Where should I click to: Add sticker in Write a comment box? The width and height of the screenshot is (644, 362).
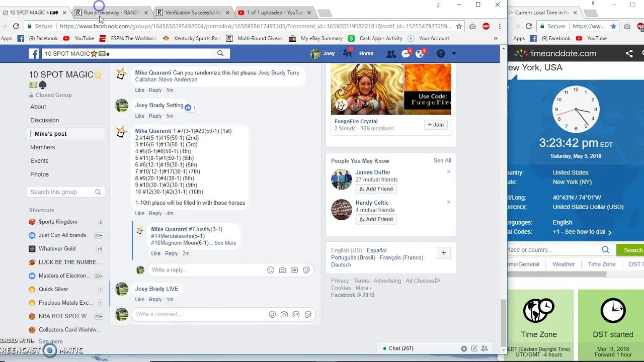tap(308, 314)
